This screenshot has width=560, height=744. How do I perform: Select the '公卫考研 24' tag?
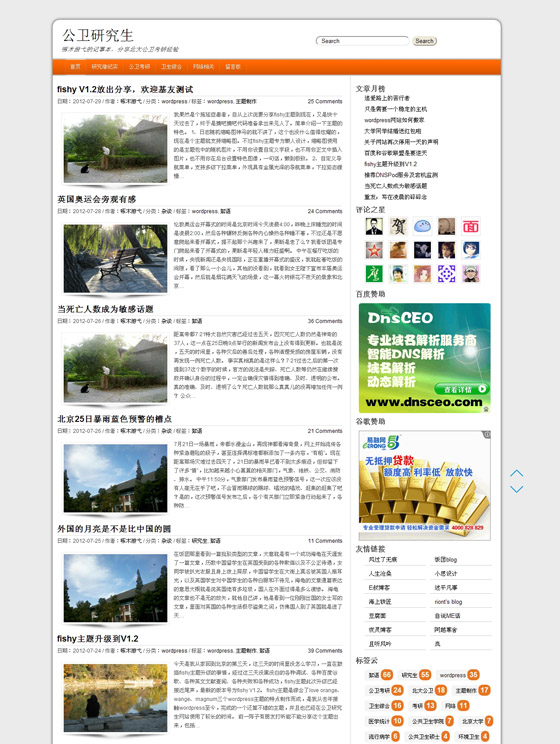tap(385, 690)
